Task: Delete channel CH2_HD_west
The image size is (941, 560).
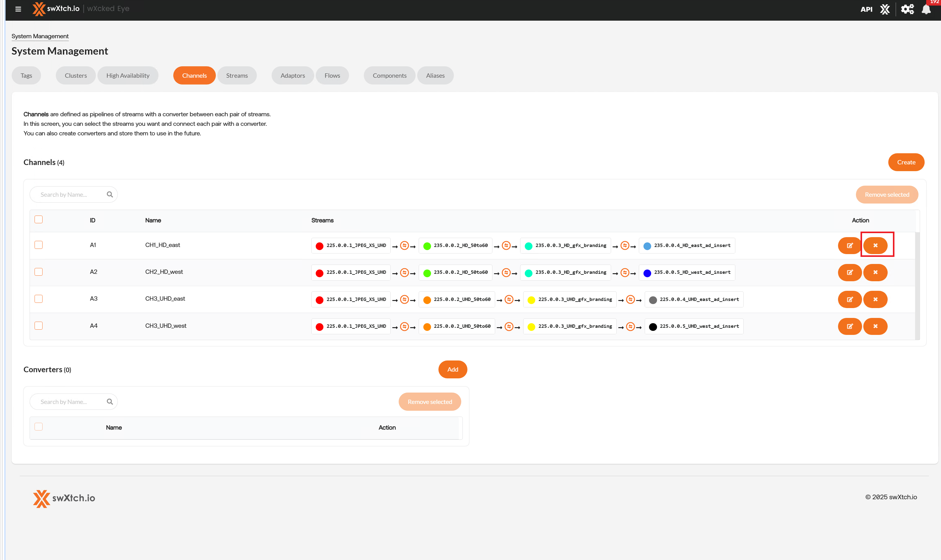Action: coord(875,273)
